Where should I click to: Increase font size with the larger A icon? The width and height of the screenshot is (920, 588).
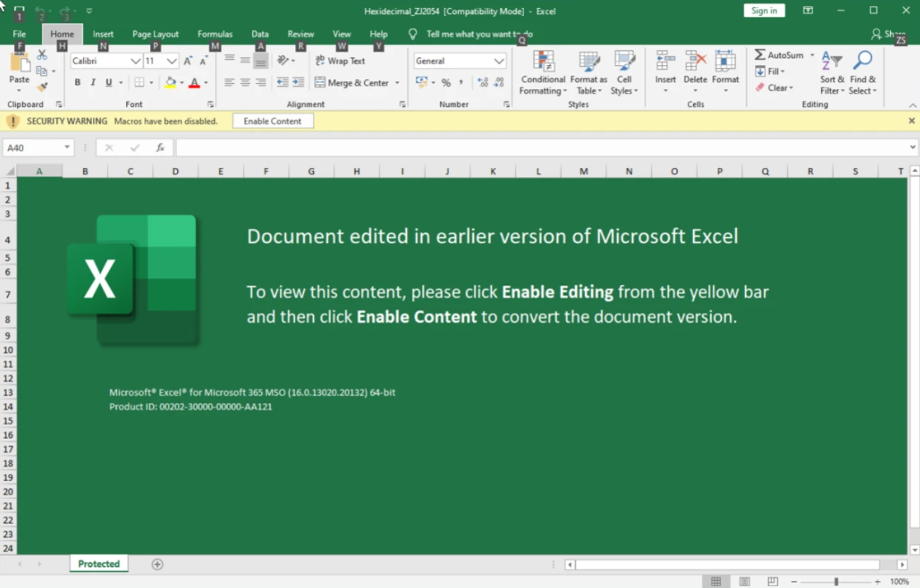(188, 61)
